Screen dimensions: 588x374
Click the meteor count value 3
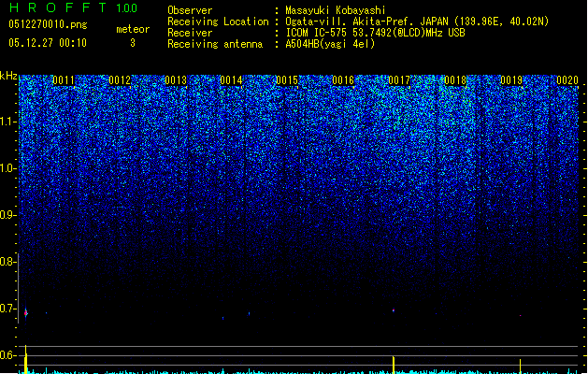pos(133,43)
